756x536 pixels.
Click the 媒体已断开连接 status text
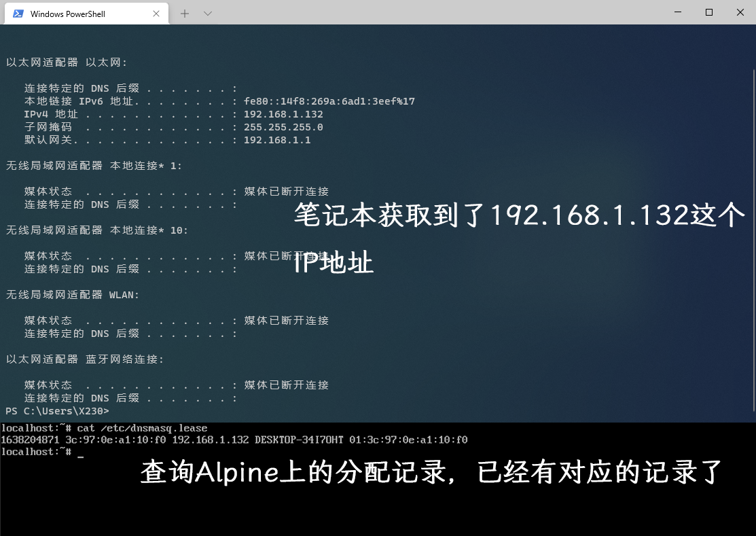coord(285,320)
